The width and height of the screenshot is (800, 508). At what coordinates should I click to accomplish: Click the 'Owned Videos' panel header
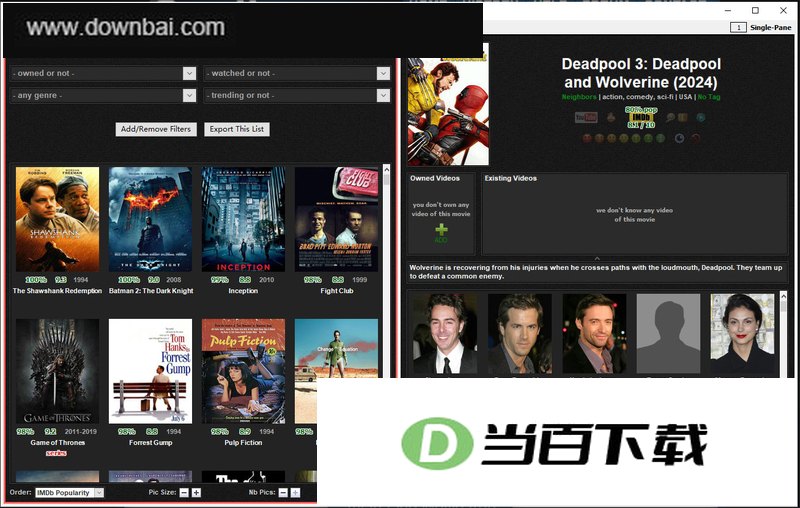click(x=435, y=178)
